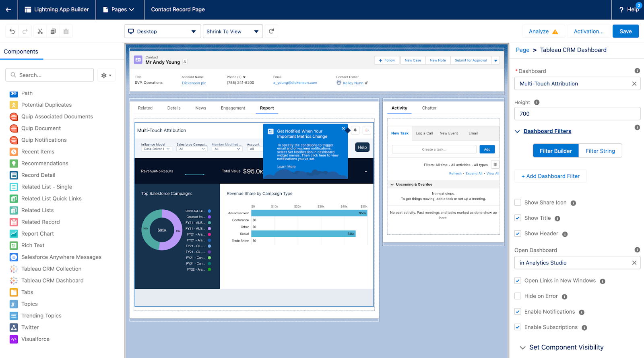The width and height of the screenshot is (644, 358).
Task: Open the Desktop form factor dropdown
Action: click(162, 31)
